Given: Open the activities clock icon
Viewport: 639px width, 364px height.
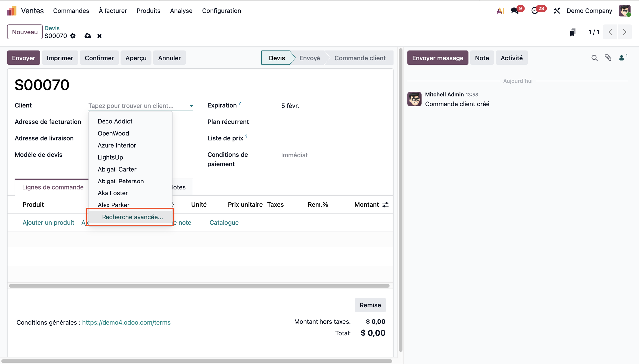Looking at the screenshot, I should (x=535, y=11).
